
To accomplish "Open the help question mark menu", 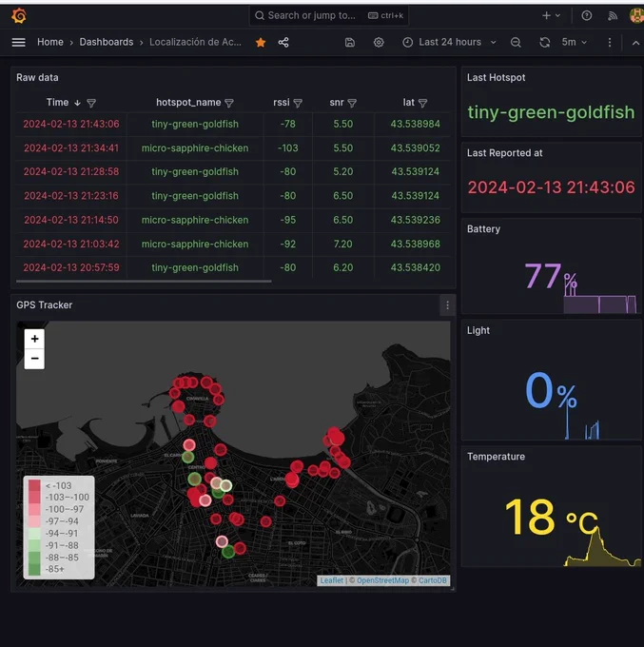I will [587, 15].
